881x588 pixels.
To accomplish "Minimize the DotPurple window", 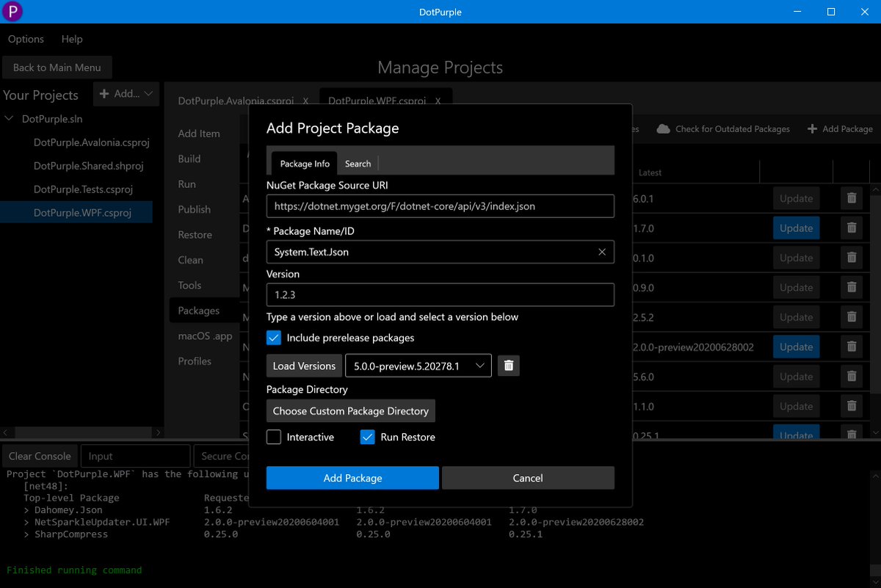I will pos(797,12).
